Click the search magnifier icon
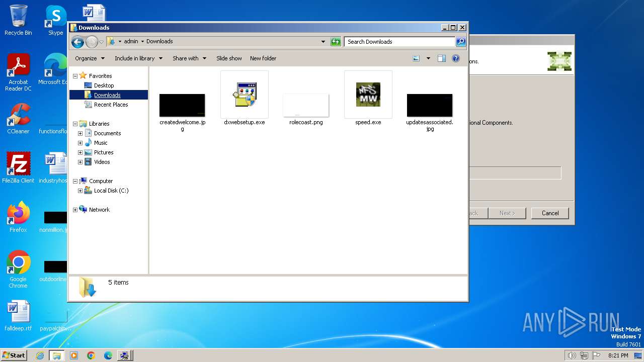 pos(460,42)
